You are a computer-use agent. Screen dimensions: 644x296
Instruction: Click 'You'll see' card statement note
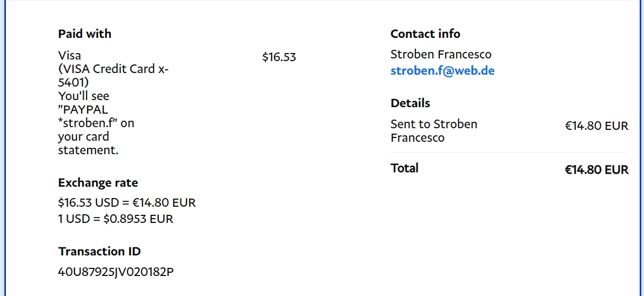(83, 96)
